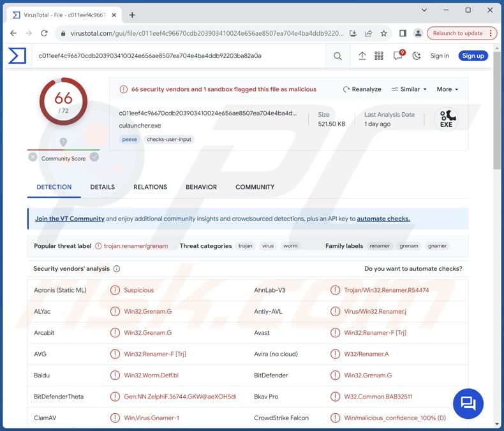Reload the page with refresh icon
This screenshot has height=431, width=504.
(x=44, y=33)
